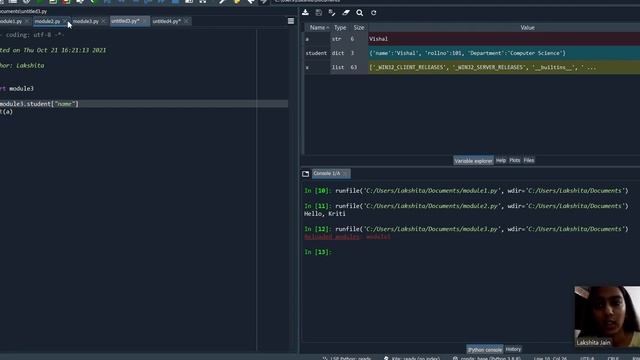Open the History tab
640x360 pixels.
pos(513,349)
